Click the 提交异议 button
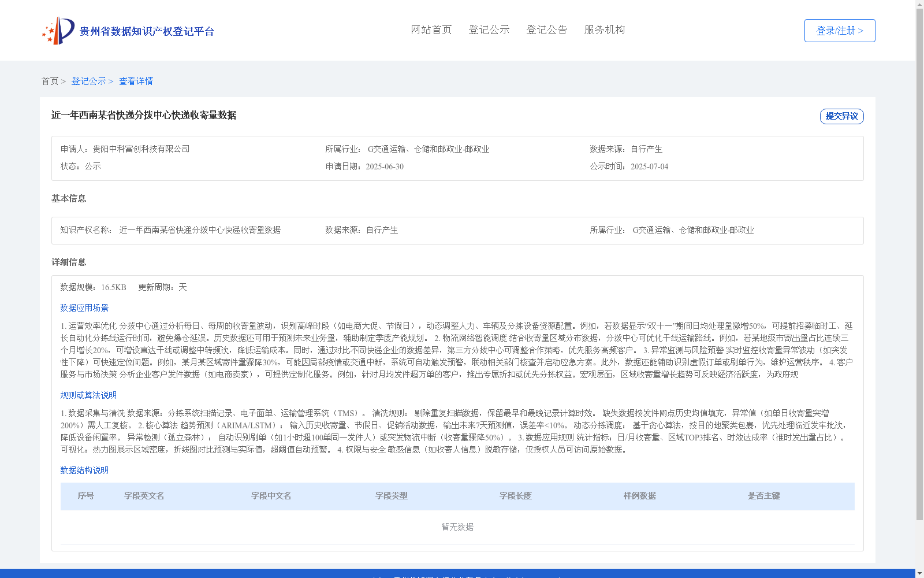 [842, 116]
